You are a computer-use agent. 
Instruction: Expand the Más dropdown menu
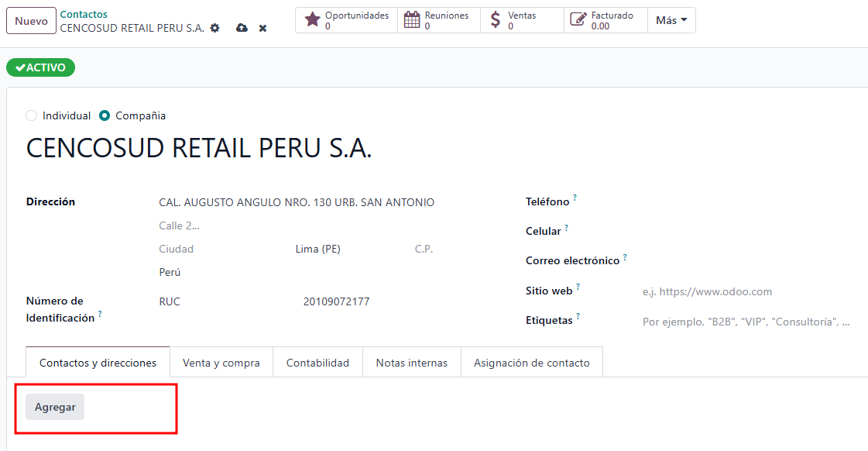(671, 20)
